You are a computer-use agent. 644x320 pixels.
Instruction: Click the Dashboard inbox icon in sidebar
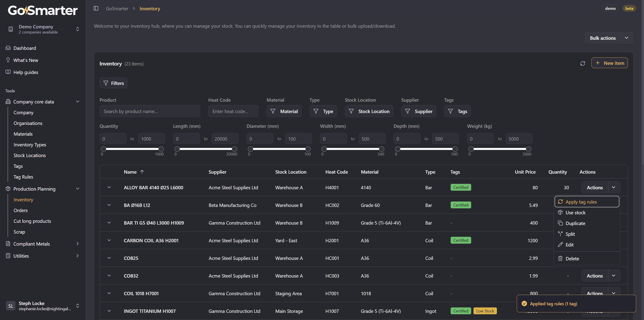[x=8, y=48]
